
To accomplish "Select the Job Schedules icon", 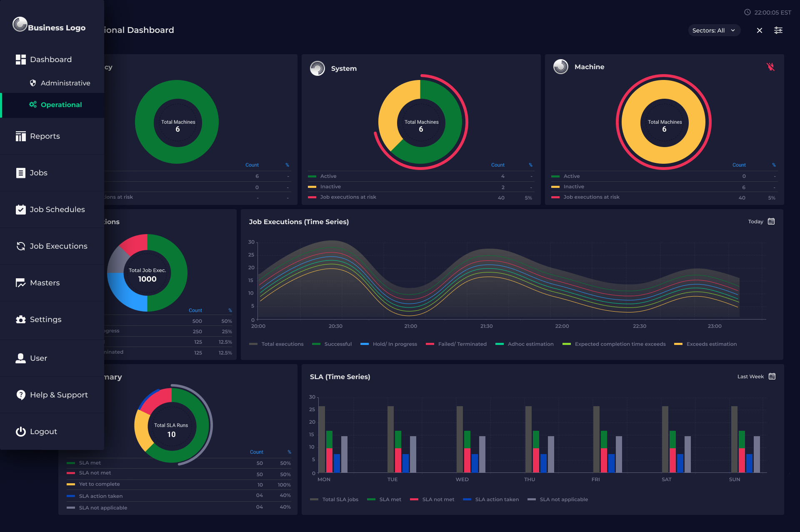I will click(21, 209).
